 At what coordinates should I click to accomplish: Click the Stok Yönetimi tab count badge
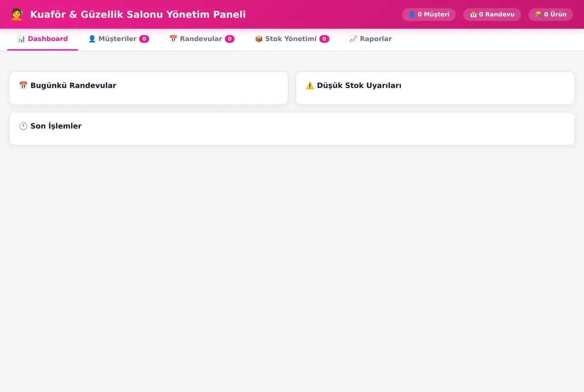click(324, 39)
